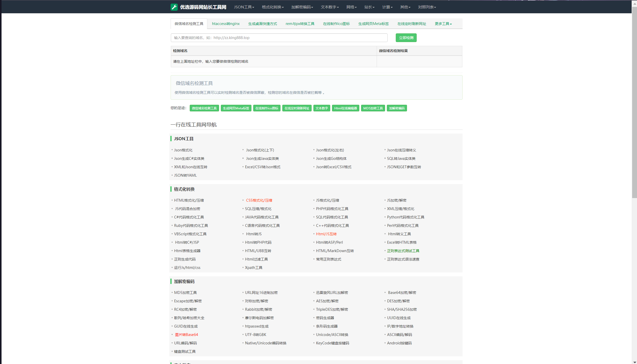The height and width of the screenshot is (364, 637).
Task: Click 立即检测 button
Action: coord(406,38)
